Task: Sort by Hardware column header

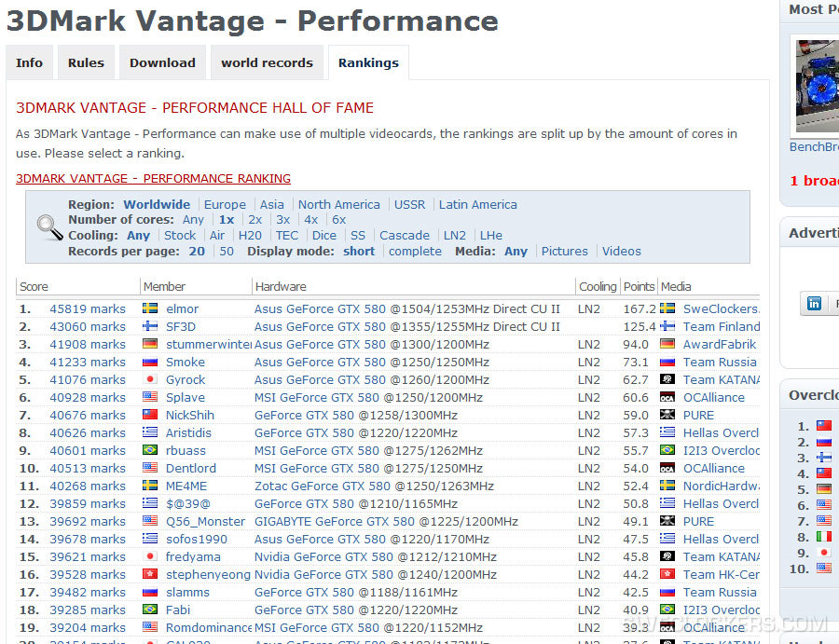Action: (281, 287)
